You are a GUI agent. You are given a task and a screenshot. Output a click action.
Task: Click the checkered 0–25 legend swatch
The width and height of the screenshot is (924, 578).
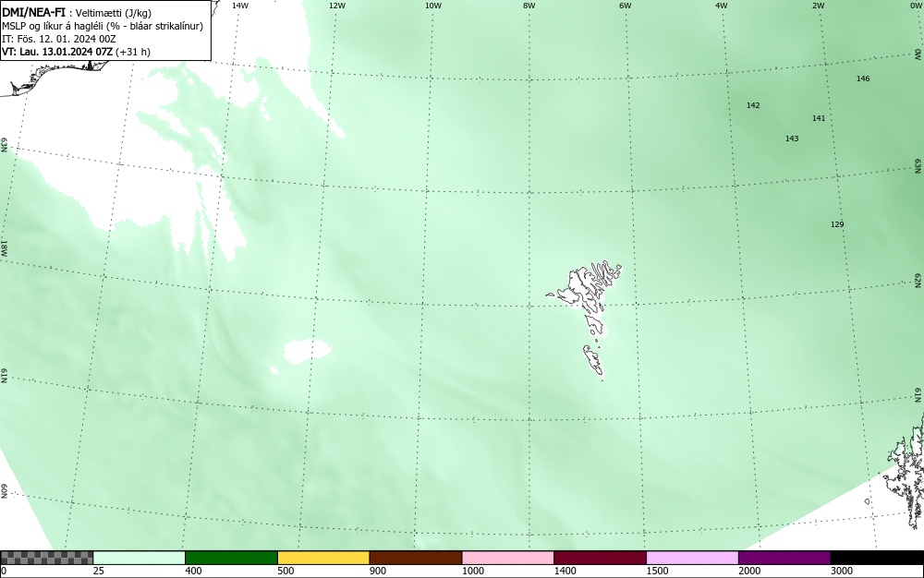pyautogui.click(x=46, y=558)
